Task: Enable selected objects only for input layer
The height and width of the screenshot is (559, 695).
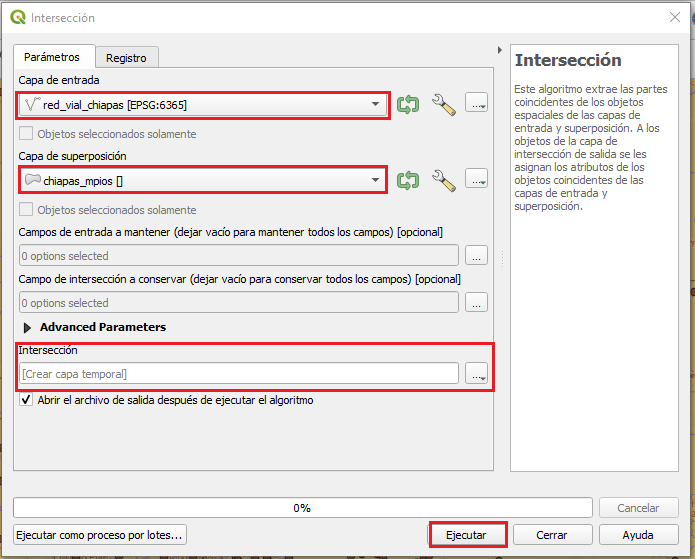Action: [x=27, y=134]
